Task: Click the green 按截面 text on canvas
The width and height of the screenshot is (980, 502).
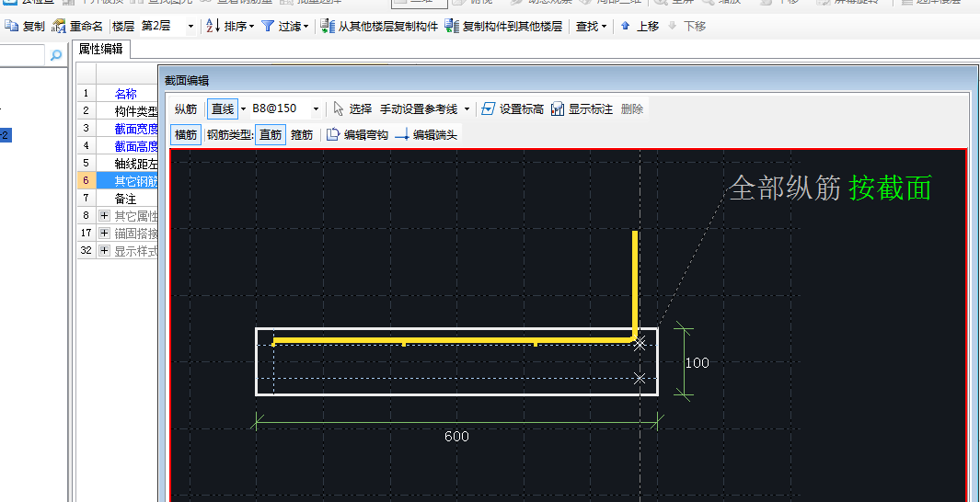Action: coord(890,188)
